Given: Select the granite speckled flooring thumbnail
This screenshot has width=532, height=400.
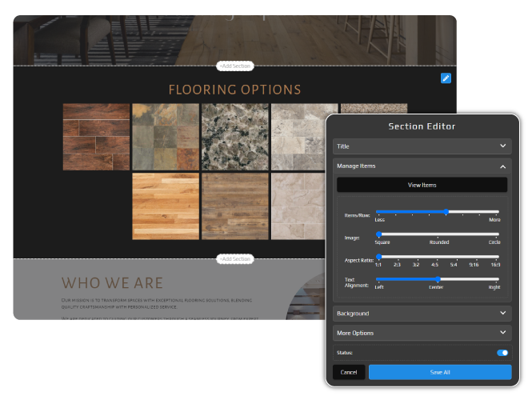Looking at the screenshot, I should tap(234, 137).
